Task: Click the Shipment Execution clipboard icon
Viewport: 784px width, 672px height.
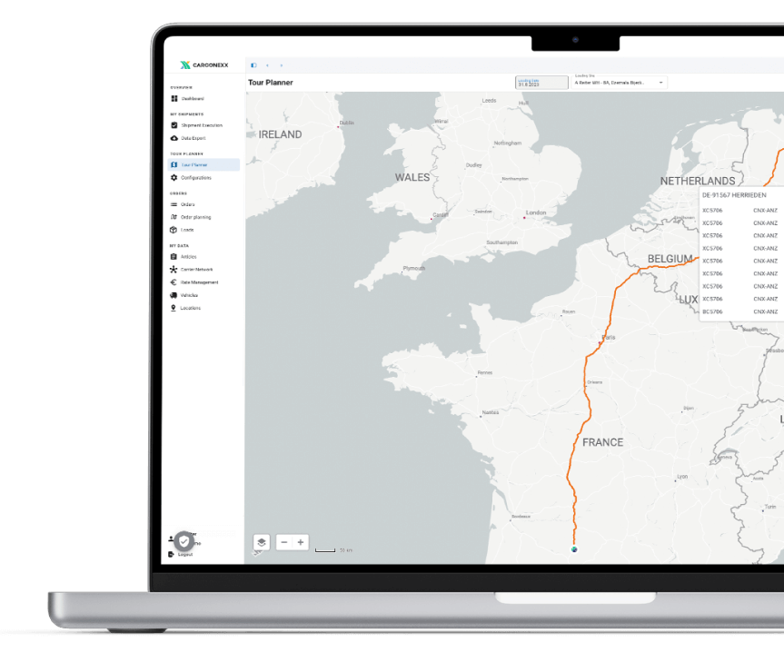Action: point(174,125)
